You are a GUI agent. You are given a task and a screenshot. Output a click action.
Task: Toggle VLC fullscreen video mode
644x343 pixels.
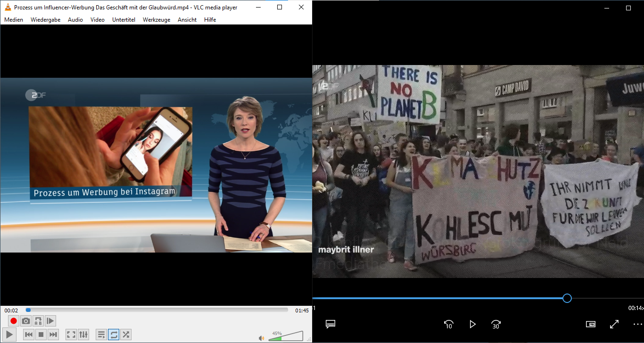tap(71, 335)
